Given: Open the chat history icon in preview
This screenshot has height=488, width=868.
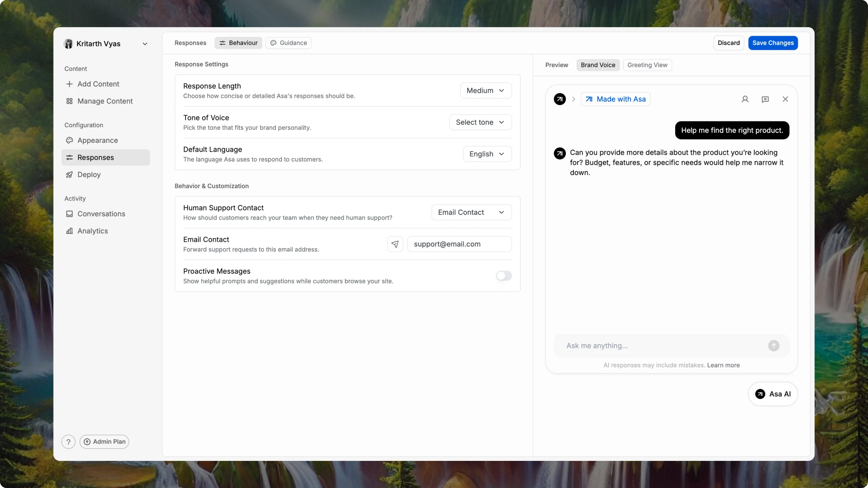Looking at the screenshot, I should [x=765, y=99].
